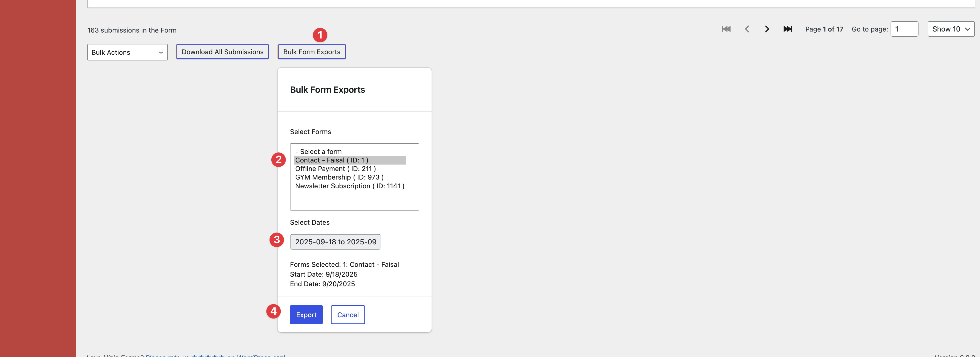Select Contact - Faisal form in list
The height and width of the screenshot is (357, 980).
click(331, 160)
